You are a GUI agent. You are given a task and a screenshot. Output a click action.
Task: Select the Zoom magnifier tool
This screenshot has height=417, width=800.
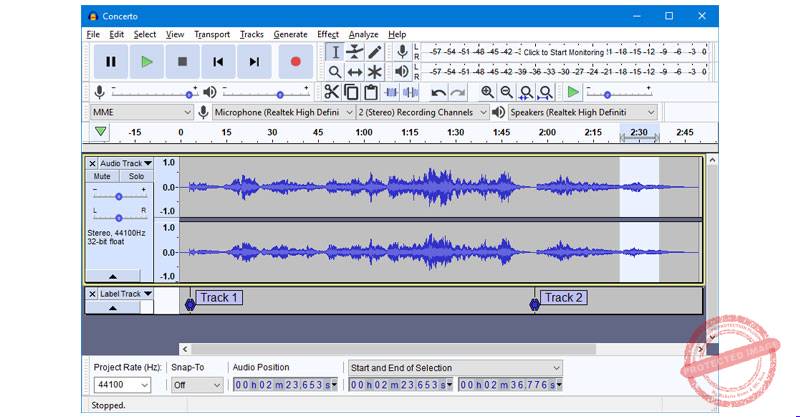point(335,72)
